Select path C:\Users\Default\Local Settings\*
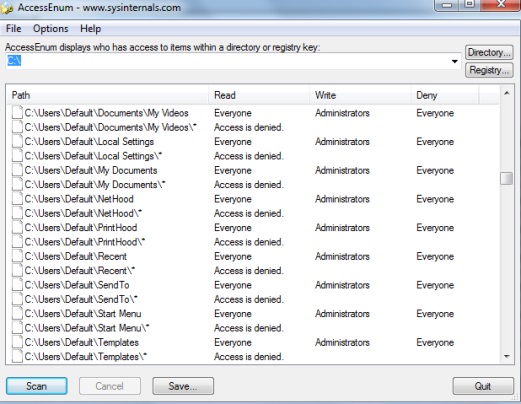This screenshot has width=521, height=404. pos(93,156)
